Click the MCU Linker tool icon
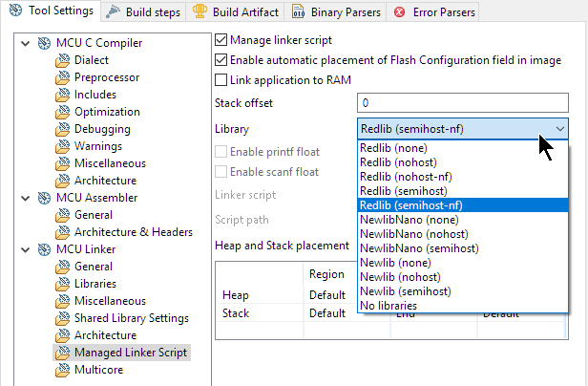The width and height of the screenshot is (588, 386). coord(44,249)
